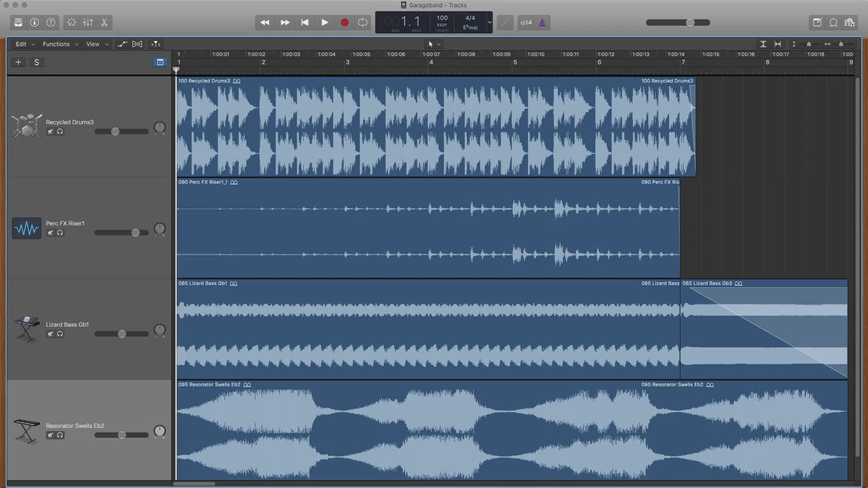Viewport: 868px width, 488px height.
Task: Mute the Recycled Drums3 track
Action: [x=51, y=132]
